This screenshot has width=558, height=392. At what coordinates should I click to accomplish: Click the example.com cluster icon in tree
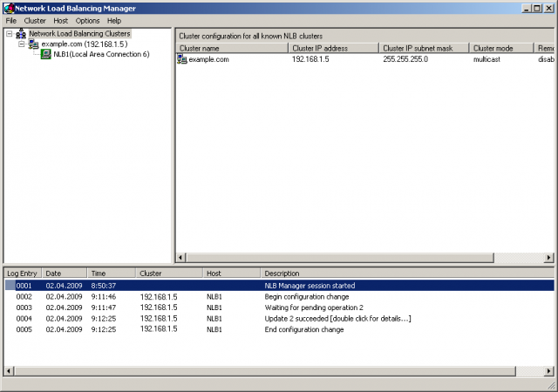point(33,44)
